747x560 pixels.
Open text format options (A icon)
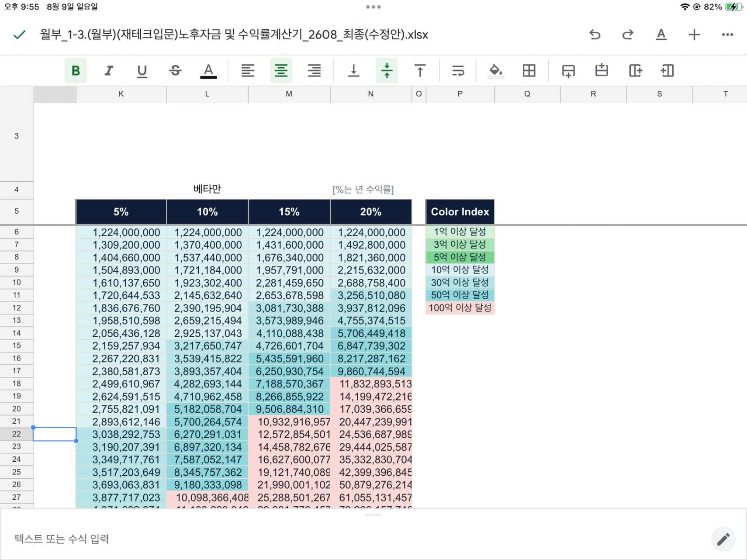[661, 35]
